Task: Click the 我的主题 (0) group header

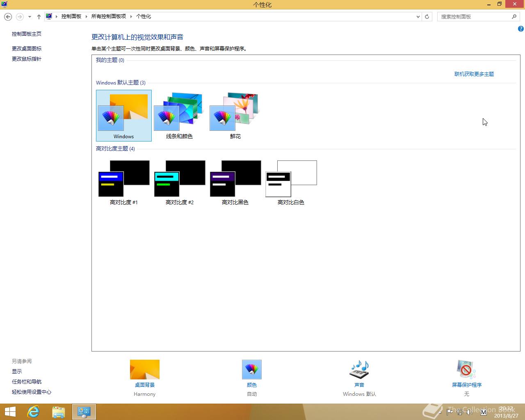Action: point(110,60)
